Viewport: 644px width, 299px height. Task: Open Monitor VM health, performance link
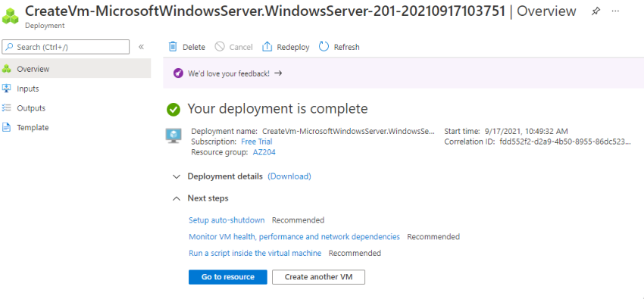click(x=294, y=236)
